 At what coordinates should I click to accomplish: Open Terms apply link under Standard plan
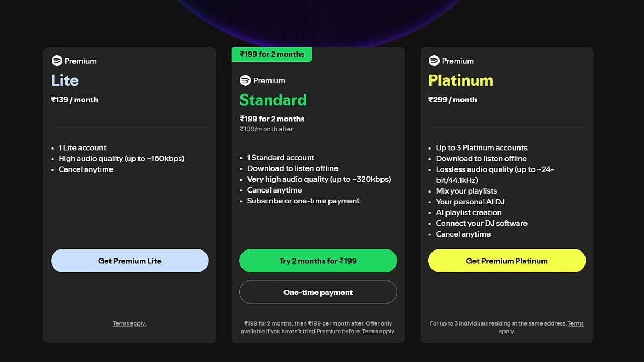[x=378, y=331]
